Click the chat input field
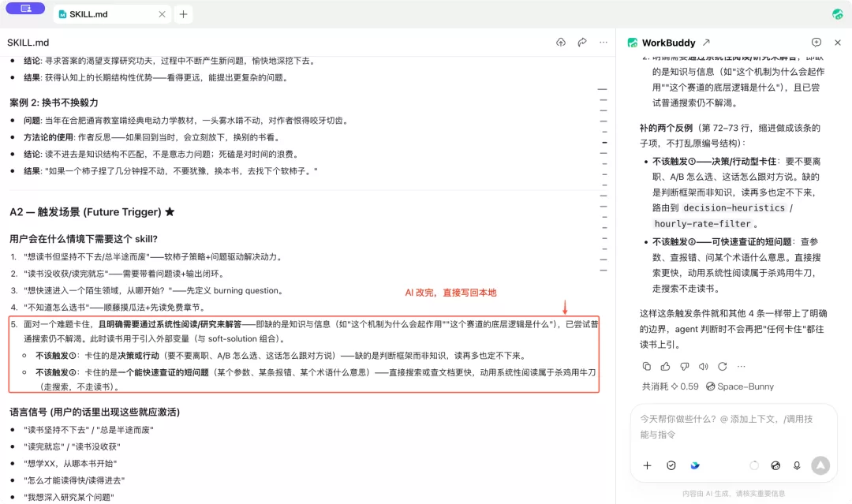This screenshot has height=504, width=852. [x=734, y=427]
